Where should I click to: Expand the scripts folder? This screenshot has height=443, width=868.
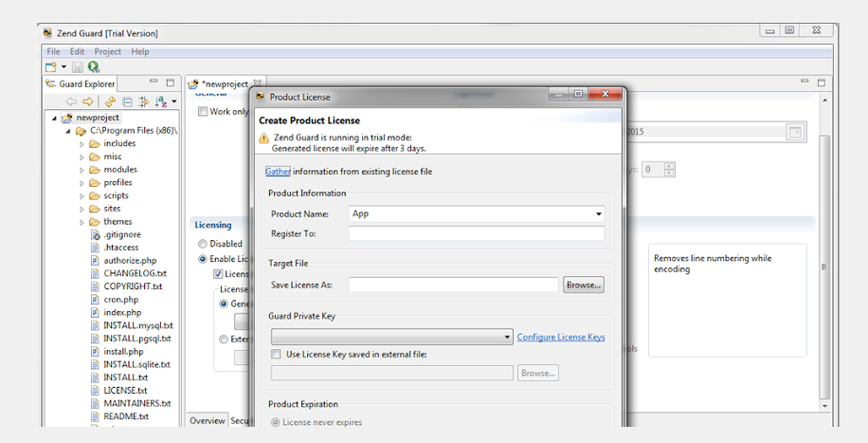pos(81,196)
